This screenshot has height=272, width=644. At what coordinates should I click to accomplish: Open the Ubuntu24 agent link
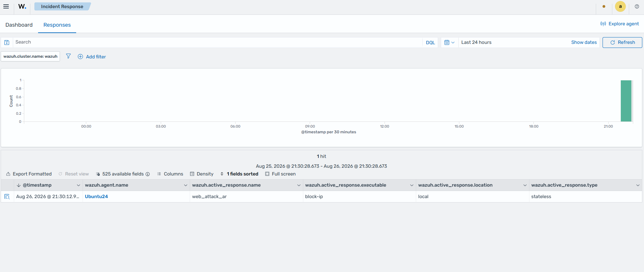point(96,196)
